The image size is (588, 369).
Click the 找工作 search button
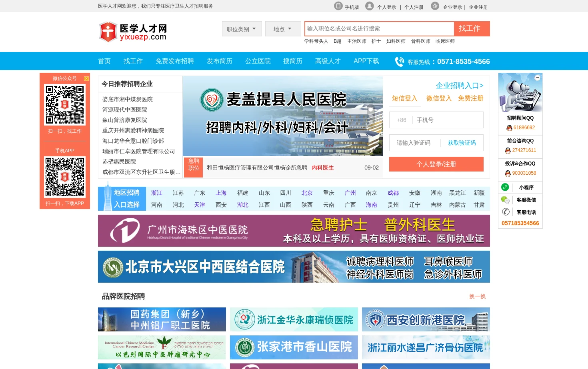point(472,29)
